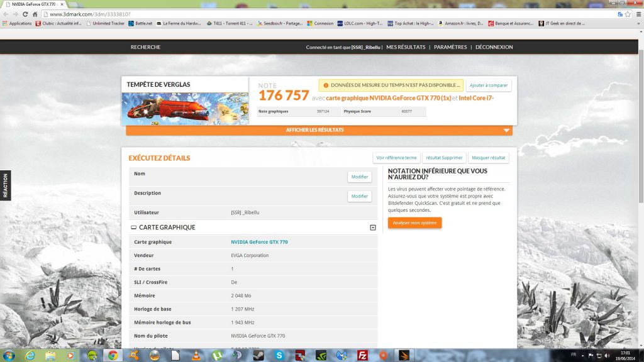Go to the Chrome home page icon
Image resolution: width=644 pixels, height=362 pixels.
point(35,14)
